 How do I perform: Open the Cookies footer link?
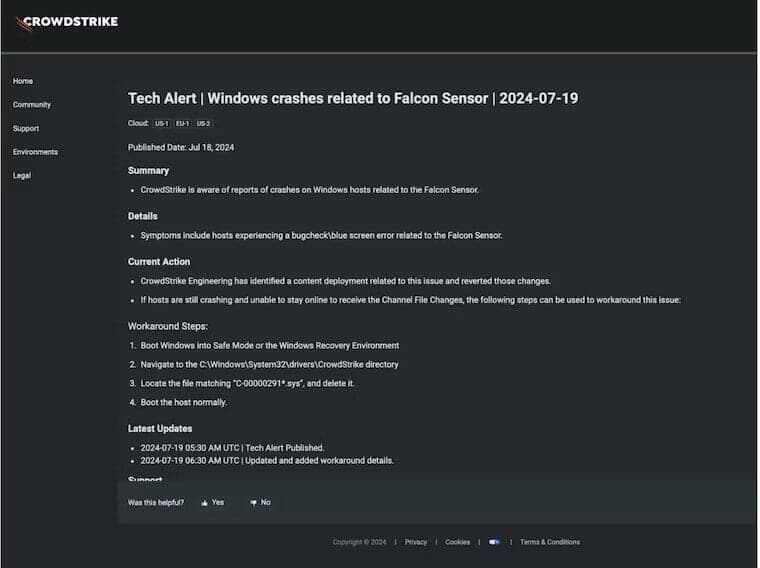pos(457,542)
